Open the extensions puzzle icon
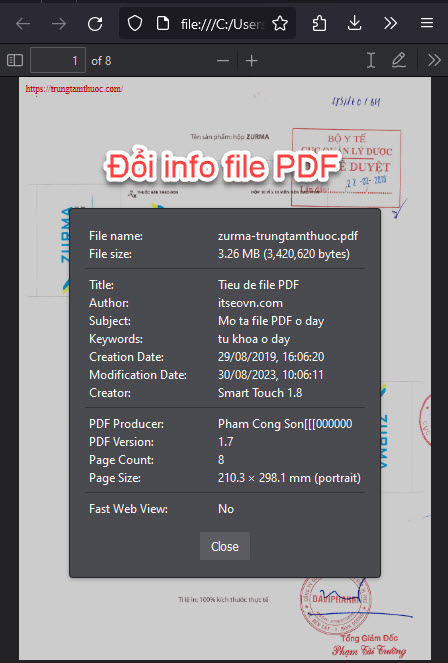 [319, 24]
